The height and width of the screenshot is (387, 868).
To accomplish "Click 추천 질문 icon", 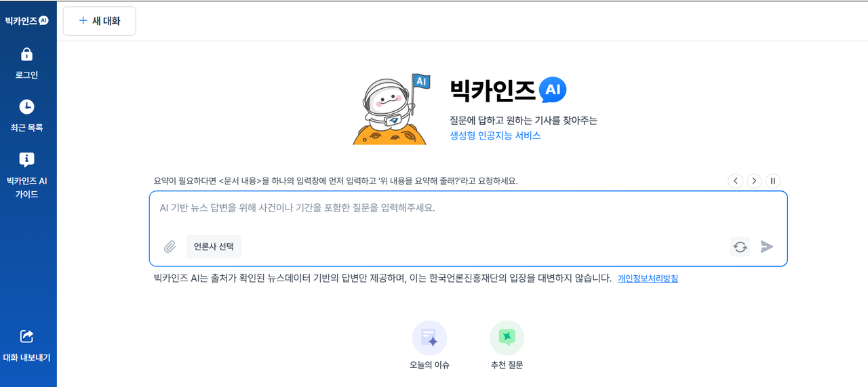I will [507, 338].
